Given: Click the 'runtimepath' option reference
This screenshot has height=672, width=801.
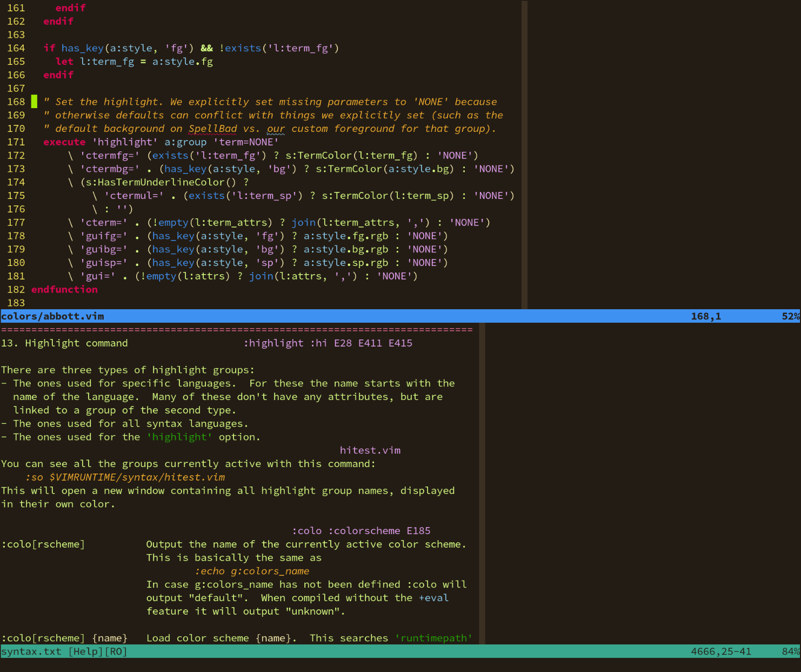Looking at the screenshot, I should (433, 638).
